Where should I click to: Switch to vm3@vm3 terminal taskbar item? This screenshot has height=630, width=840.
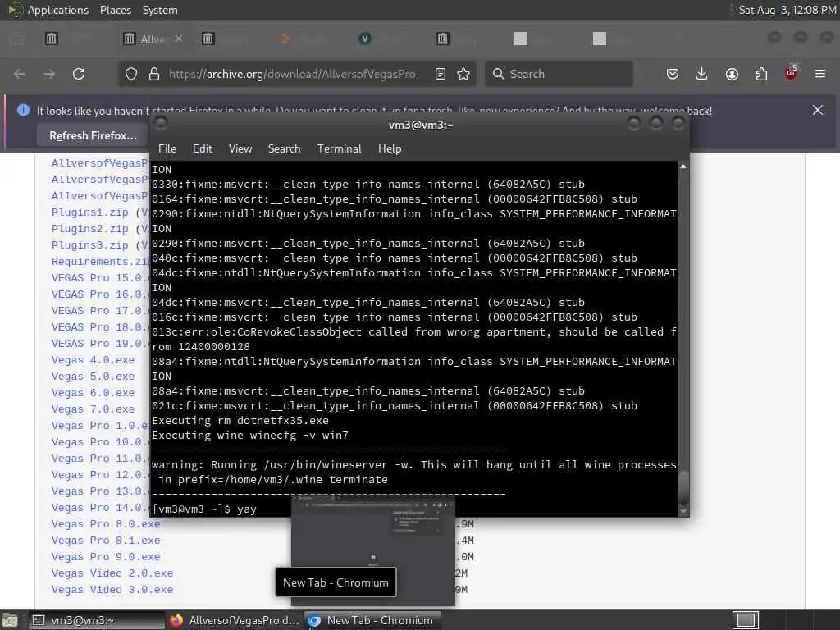pyautogui.click(x=97, y=620)
